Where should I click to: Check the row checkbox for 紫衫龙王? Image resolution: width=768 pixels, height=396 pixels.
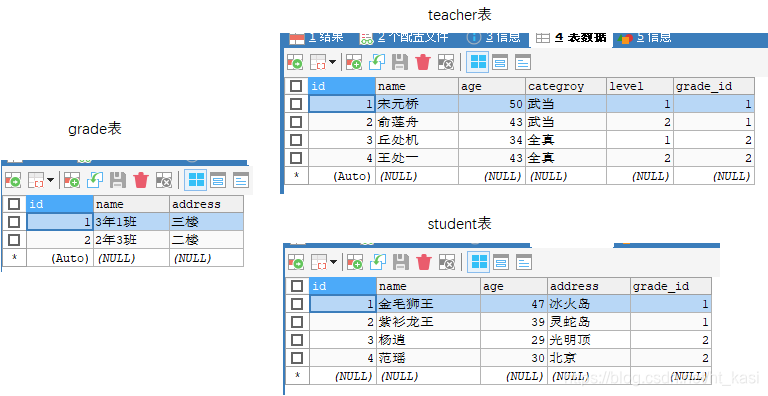click(297, 322)
